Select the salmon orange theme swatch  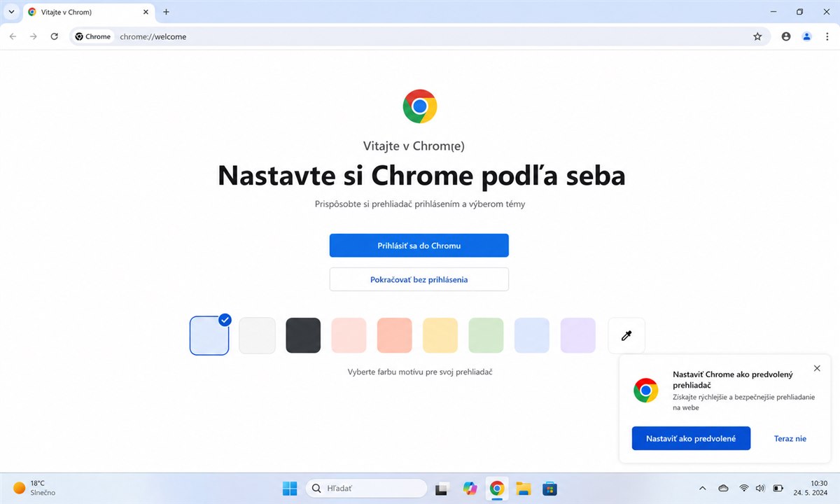point(394,335)
